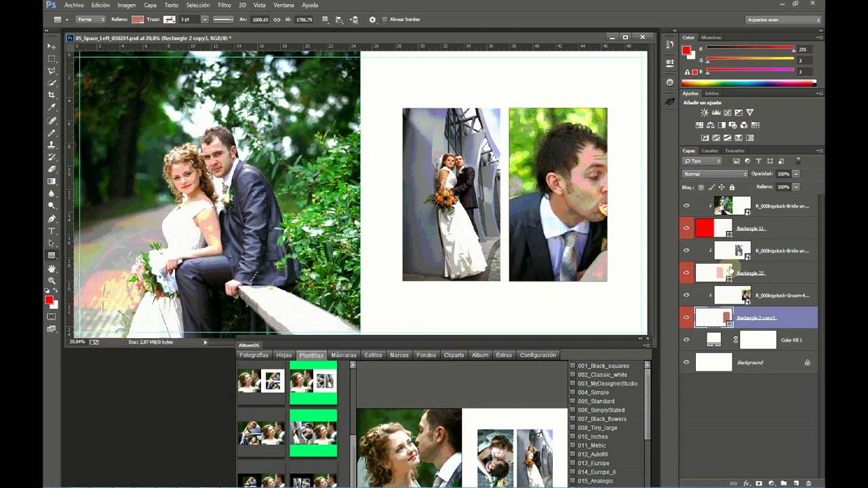The image size is (868, 488).
Task: Switch to the Canales tab
Action: 709,150
